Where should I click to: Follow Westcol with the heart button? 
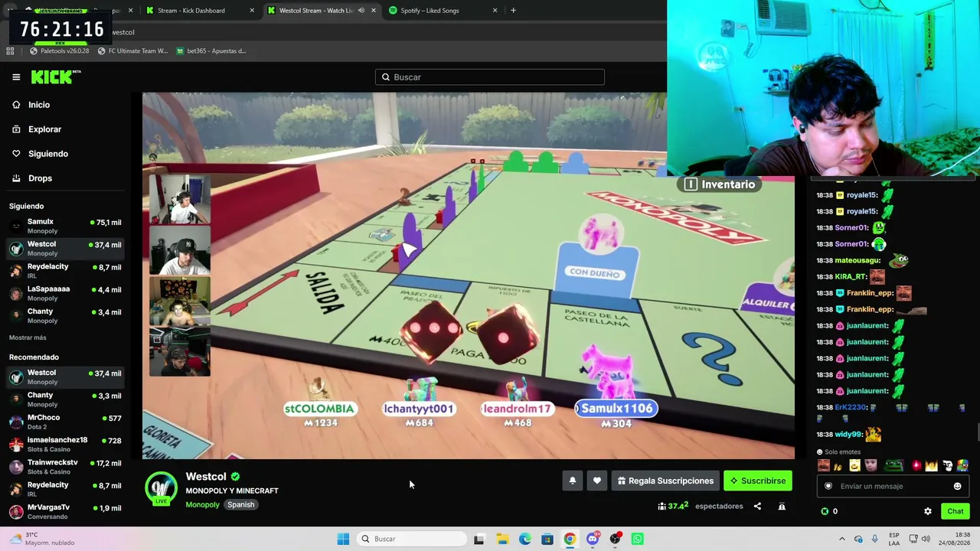pos(597,481)
